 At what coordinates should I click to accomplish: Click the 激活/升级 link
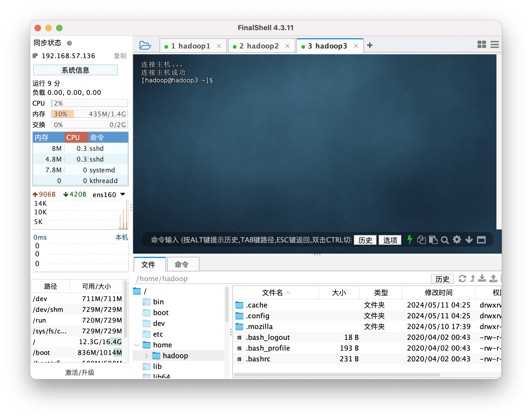point(80,372)
